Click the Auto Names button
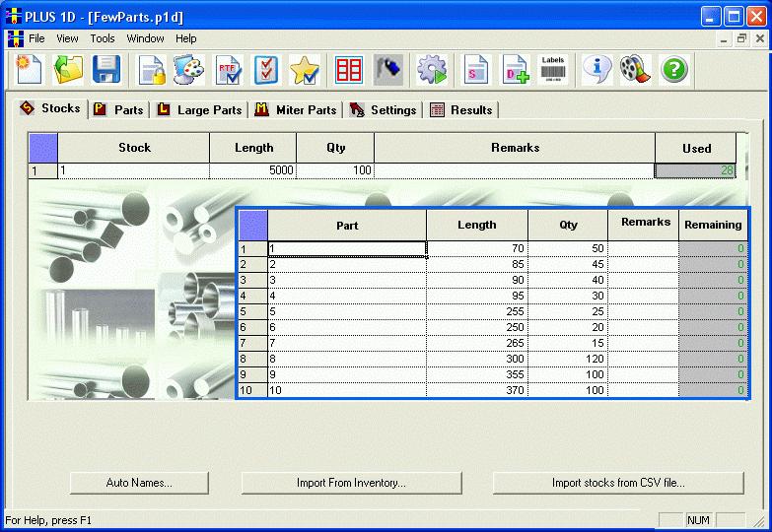 click(x=139, y=483)
